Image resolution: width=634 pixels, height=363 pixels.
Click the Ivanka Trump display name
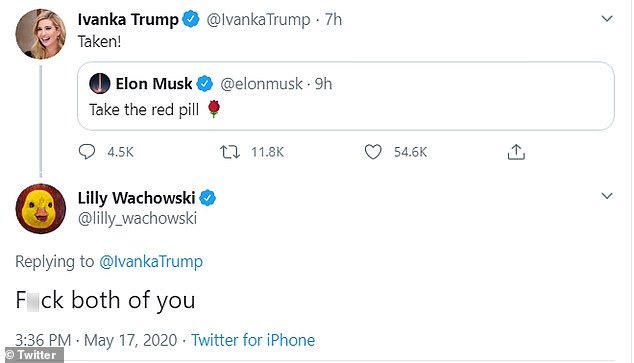[x=128, y=19]
